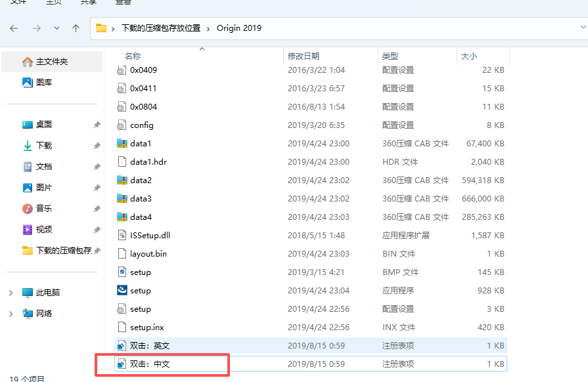Navigate up one folder level

76,28
